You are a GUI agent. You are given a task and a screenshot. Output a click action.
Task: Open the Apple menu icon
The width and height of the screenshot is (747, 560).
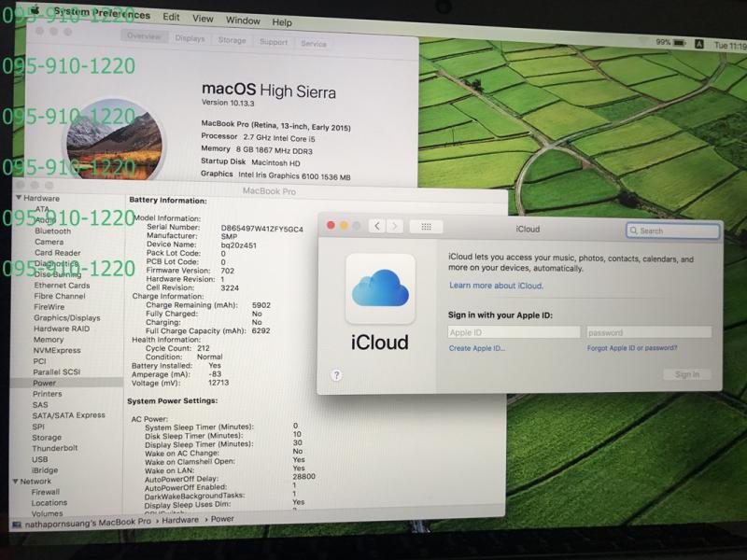35,9
